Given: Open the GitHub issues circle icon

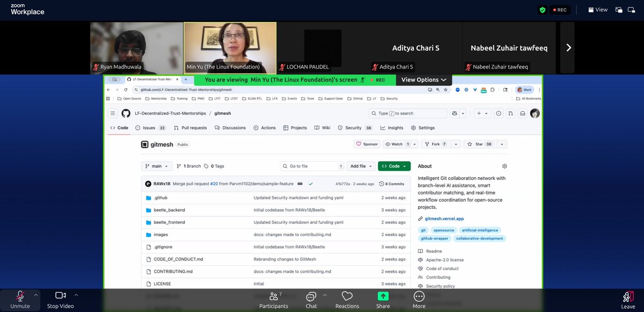Looking at the screenshot, I should [499, 113].
